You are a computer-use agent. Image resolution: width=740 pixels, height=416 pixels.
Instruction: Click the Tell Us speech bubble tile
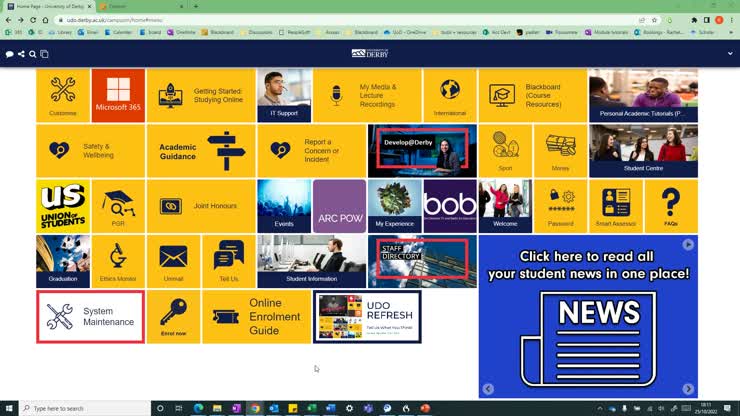[229, 261]
